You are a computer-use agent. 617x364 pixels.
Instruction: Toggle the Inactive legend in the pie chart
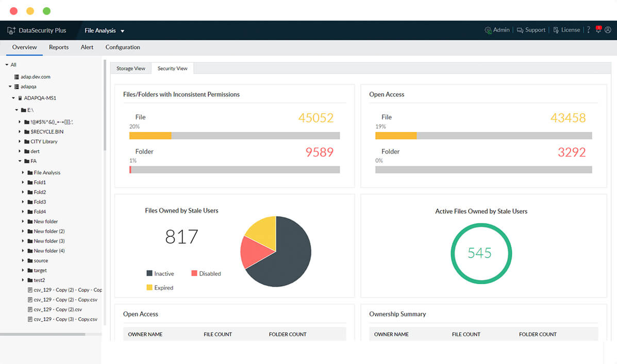[160, 273]
